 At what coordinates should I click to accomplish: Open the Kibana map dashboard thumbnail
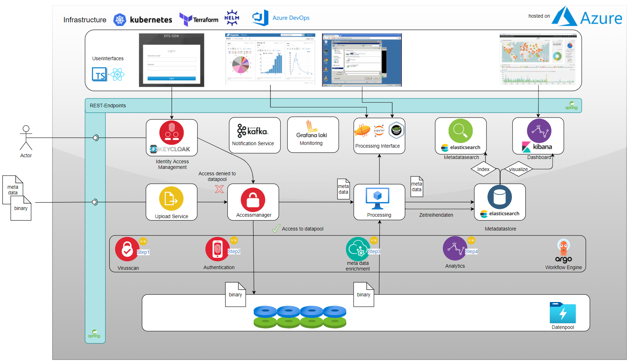(x=538, y=59)
